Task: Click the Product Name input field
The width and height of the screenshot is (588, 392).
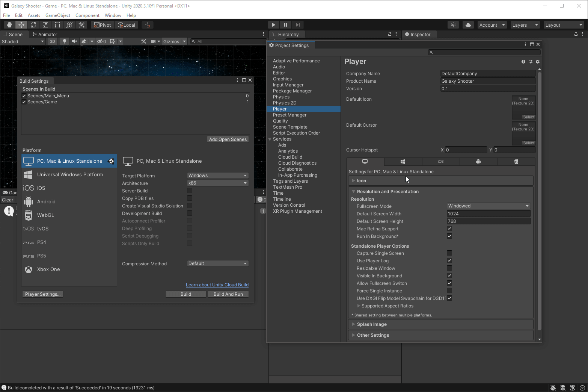Action: 487,81
